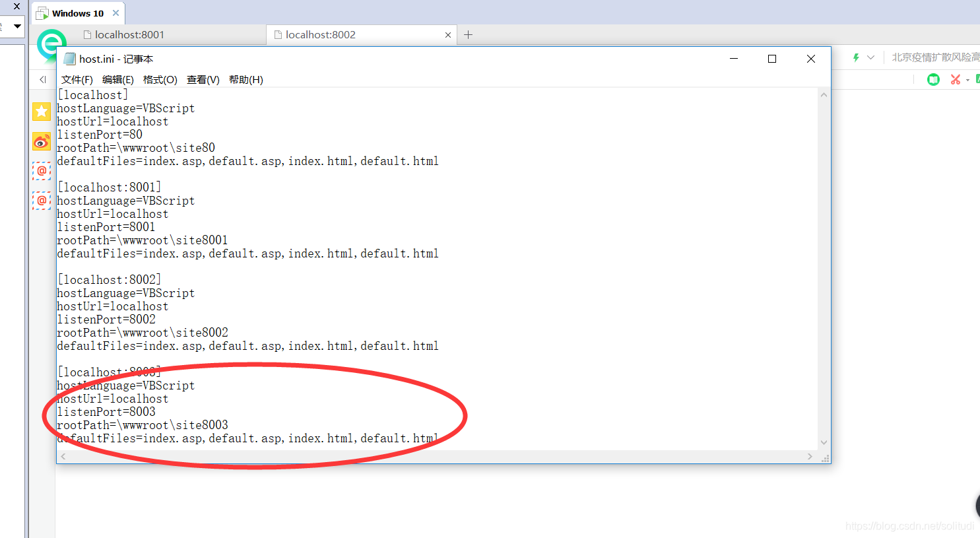Image resolution: width=980 pixels, height=538 pixels.
Task: Close the Windows 10 VM tab
Action: pyautogui.click(x=116, y=13)
